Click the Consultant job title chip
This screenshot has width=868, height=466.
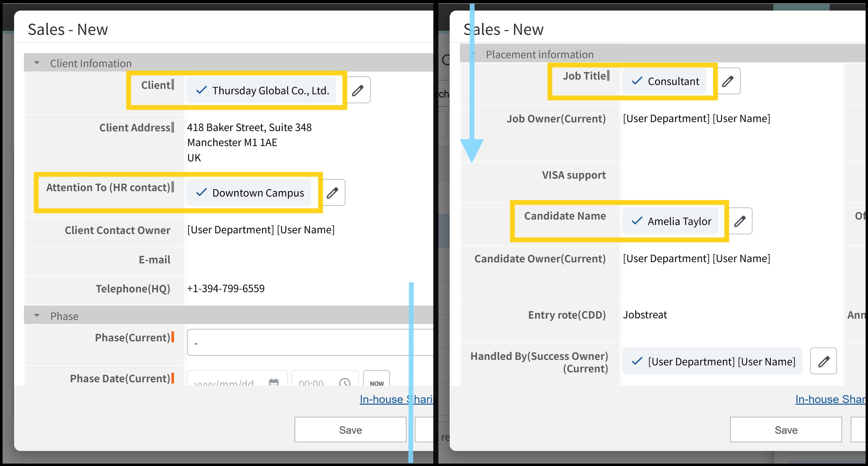(x=665, y=81)
